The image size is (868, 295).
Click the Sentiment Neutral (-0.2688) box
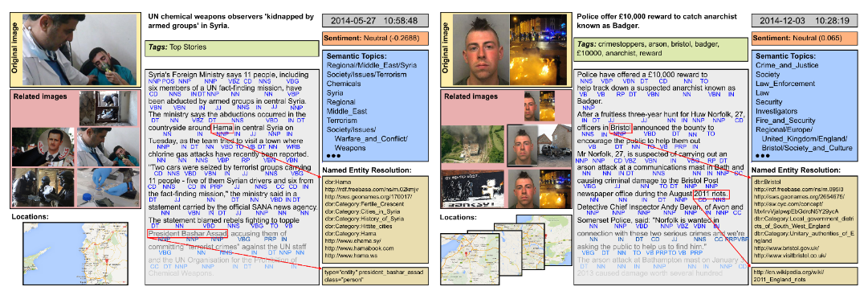pyautogui.click(x=375, y=39)
